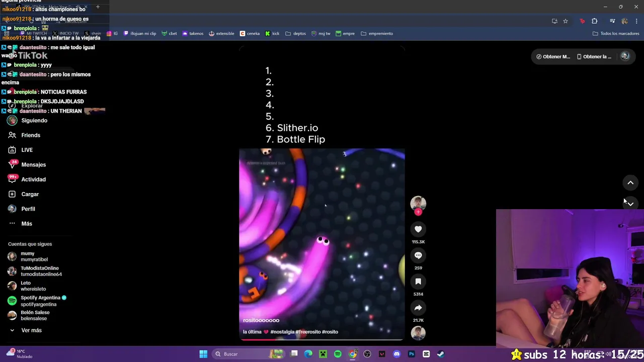This screenshot has width=644, height=362.
Task: Open Microsoft Edge from the taskbar
Action: (308, 354)
